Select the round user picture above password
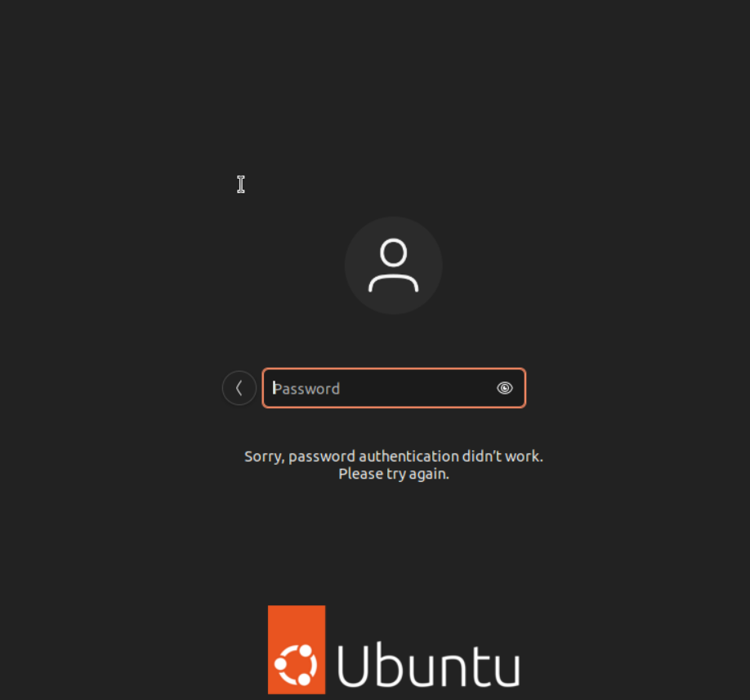The width and height of the screenshot is (750, 700). point(393,265)
